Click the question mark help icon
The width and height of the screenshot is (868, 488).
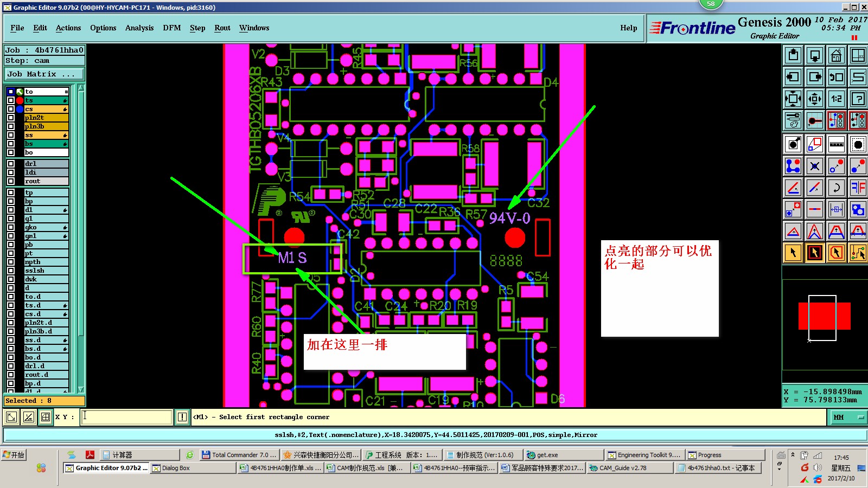coord(858,99)
